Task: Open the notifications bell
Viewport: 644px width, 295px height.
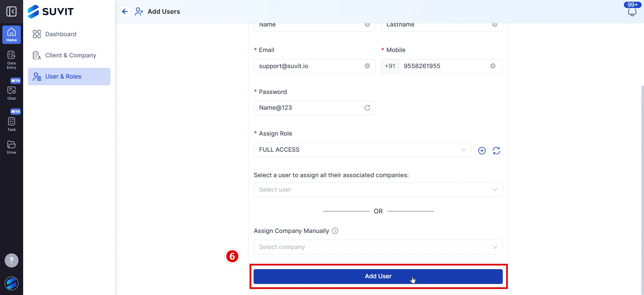Action: click(632, 12)
